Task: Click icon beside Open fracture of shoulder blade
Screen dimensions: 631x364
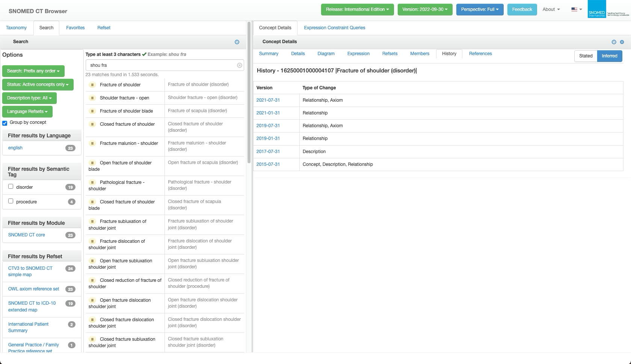Action: click(92, 163)
